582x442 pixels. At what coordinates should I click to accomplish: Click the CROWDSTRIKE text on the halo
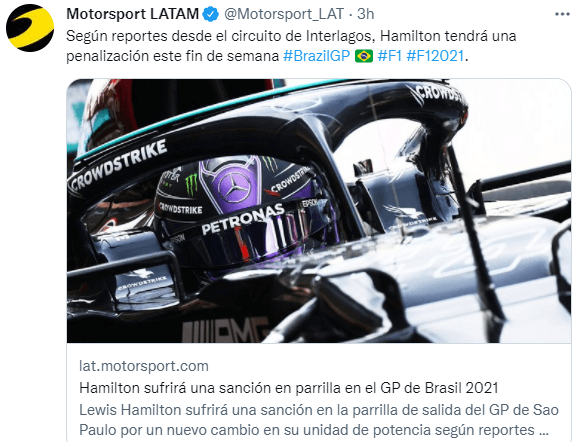pos(118,164)
